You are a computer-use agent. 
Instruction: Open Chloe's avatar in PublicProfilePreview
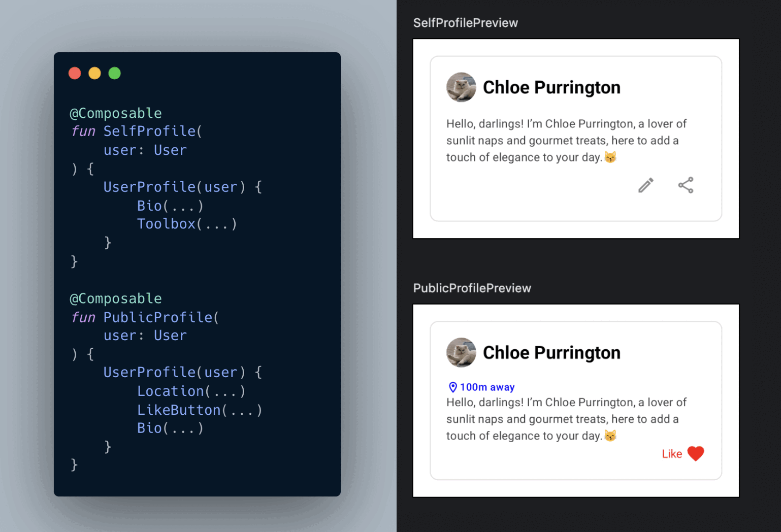pos(461,352)
